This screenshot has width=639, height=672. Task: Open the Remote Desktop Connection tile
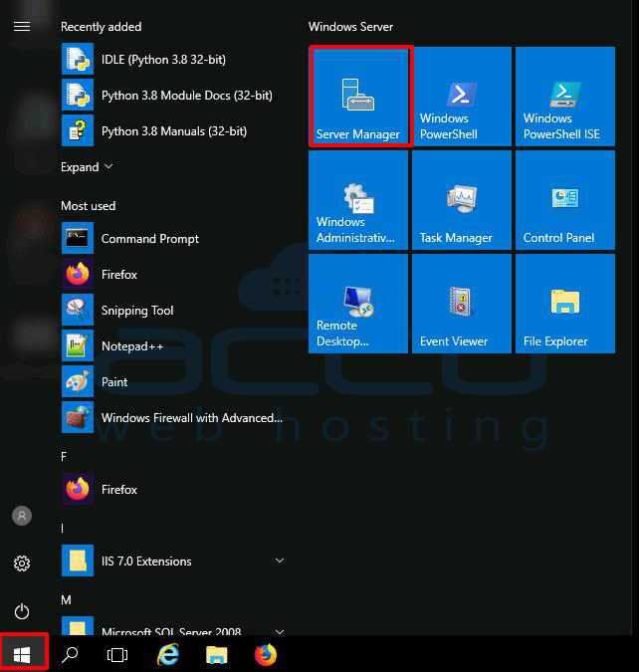pos(358,304)
